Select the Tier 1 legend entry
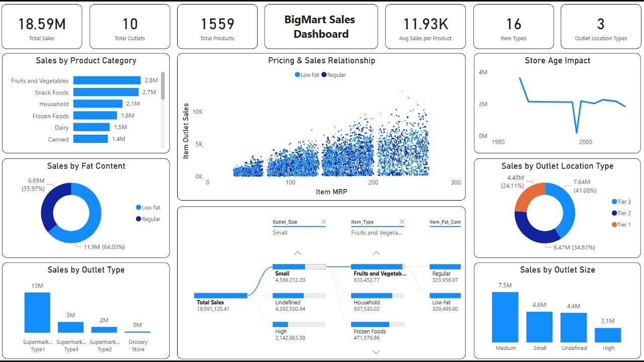 (x=621, y=225)
